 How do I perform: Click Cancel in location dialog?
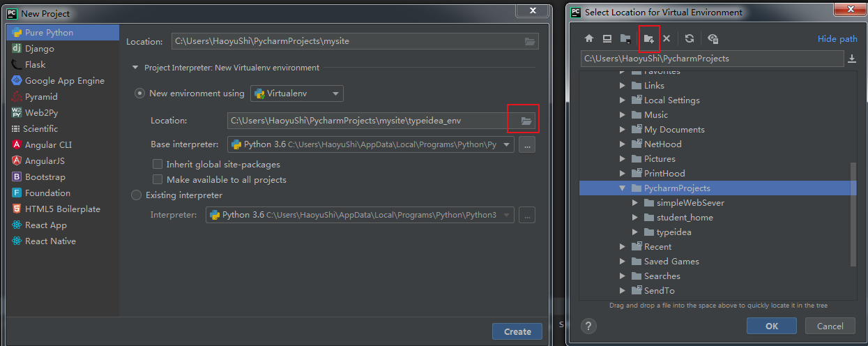(830, 326)
